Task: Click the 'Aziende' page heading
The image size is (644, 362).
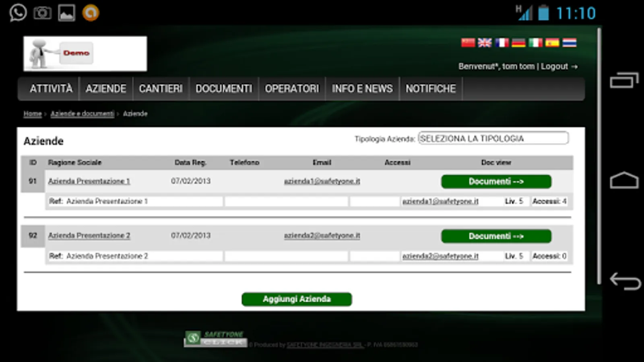Action: point(43,141)
